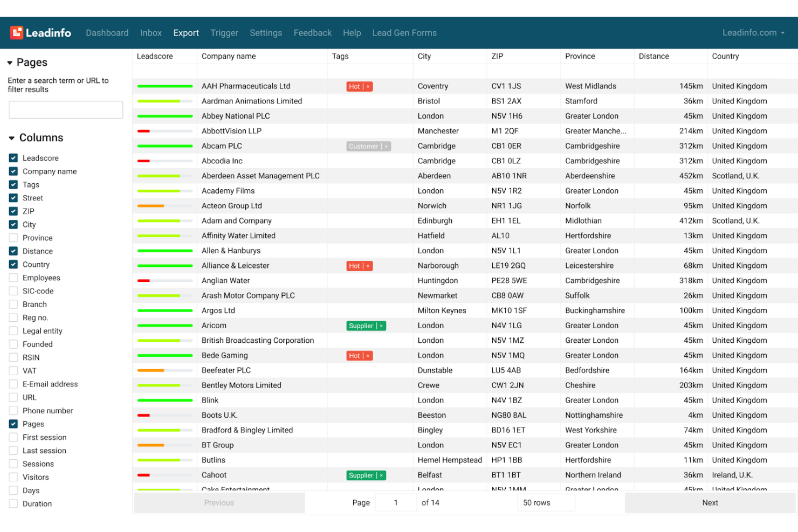Sort by the ZIP column header
Screen dimensions: 798x532
click(x=497, y=56)
